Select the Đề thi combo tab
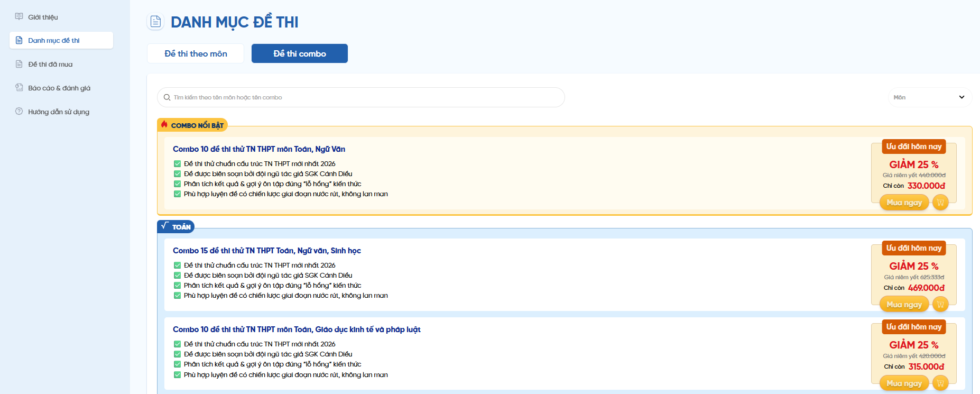Viewport: 980px width, 394px height. click(x=300, y=53)
